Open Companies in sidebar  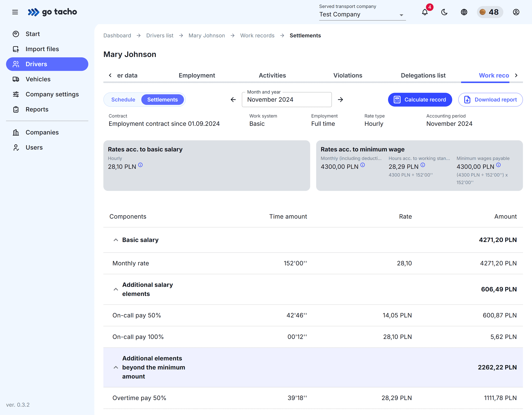[x=47, y=132]
